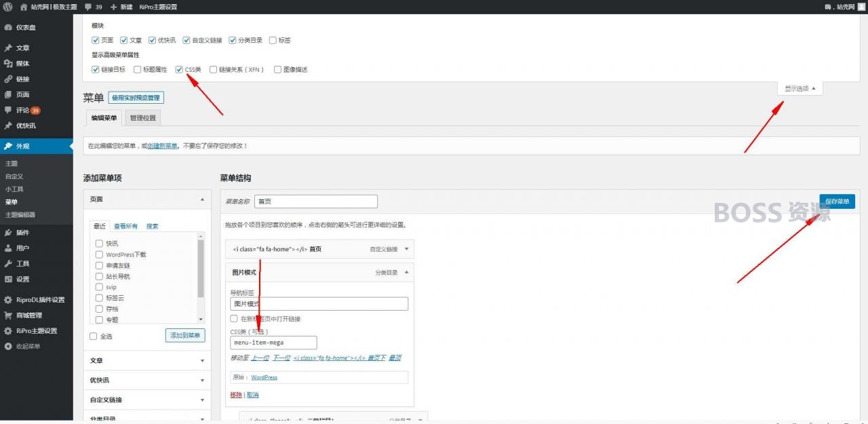This screenshot has height=424, width=868.
Task: Enable the 标签 module checkbox
Action: pos(273,40)
